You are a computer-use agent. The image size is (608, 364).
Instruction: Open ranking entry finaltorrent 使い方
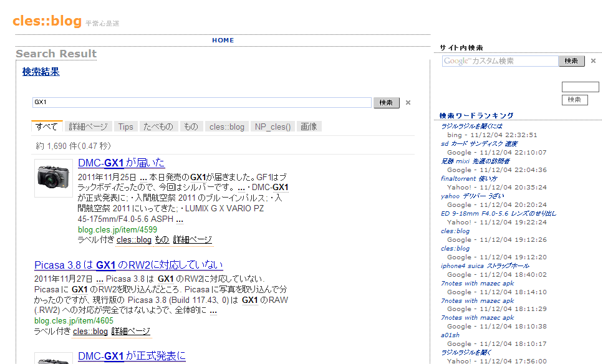[469, 179]
